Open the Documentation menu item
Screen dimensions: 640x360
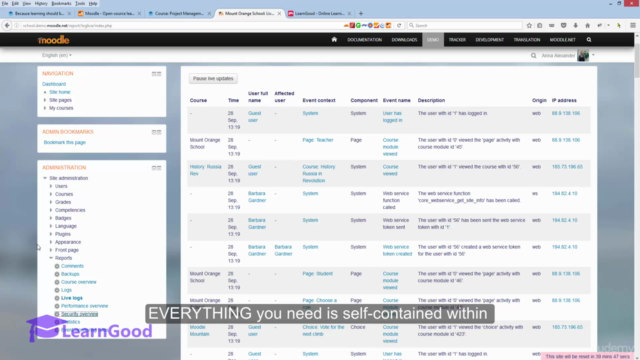(x=364, y=40)
